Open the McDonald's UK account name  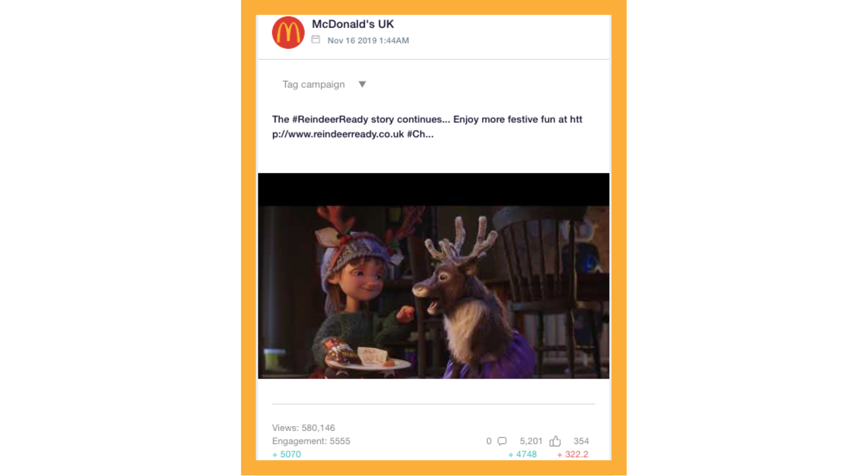[353, 24]
